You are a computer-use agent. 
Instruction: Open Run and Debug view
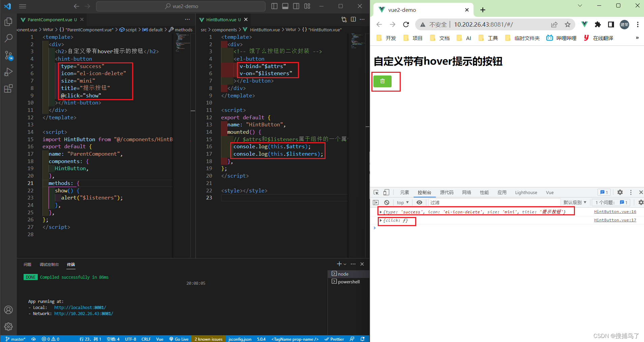(8, 72)
